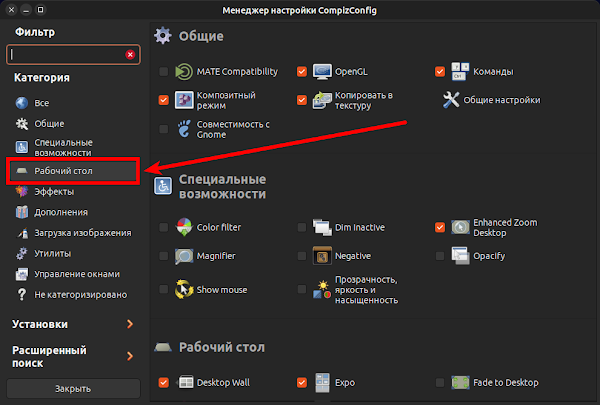Enable Совместимость с Gnome checkbox
The height and width of the screenshot is (405, 600).
(x=163, y=129)
